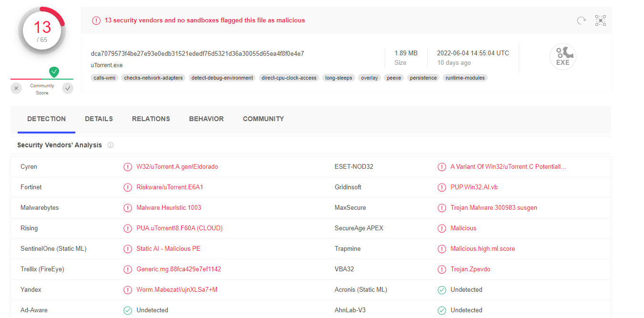Image resolution: width=644 pixels, height=318 pixels.
Task: Click the alert icon for Gridinsoft detection
Action: (442, 187)
